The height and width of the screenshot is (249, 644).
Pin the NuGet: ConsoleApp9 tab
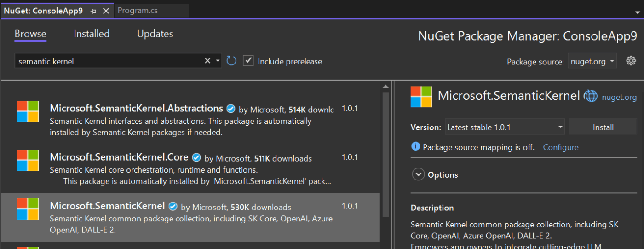click(93, 11)
